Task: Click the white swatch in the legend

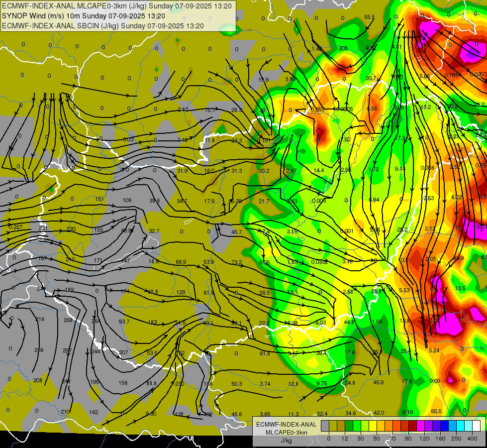Action: point(477,426)
